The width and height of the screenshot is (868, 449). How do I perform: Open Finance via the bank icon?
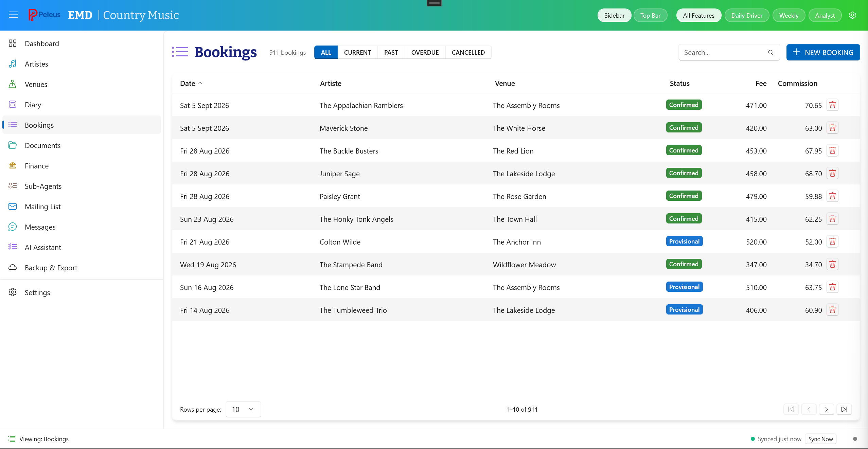(13, 165)
